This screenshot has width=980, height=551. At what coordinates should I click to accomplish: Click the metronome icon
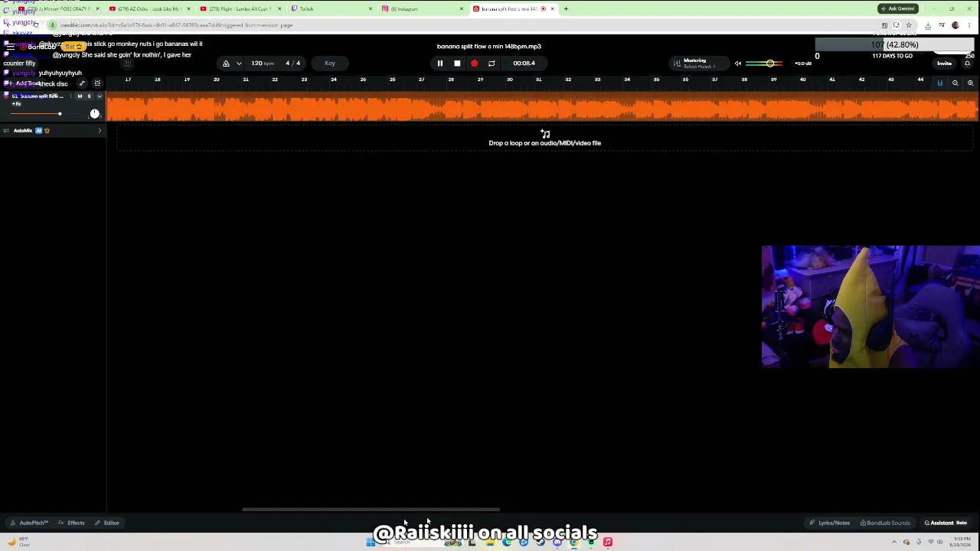(226, 64)
